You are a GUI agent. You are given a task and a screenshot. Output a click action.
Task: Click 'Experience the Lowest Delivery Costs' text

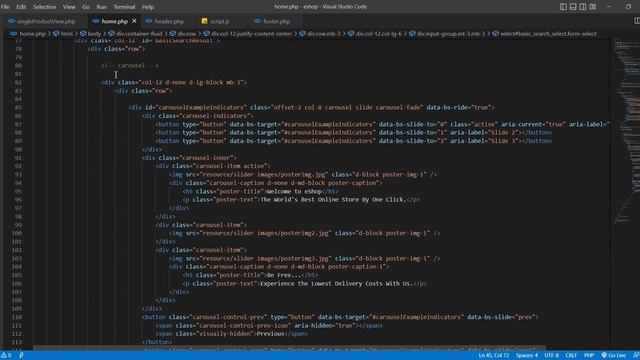coord(336,284)
